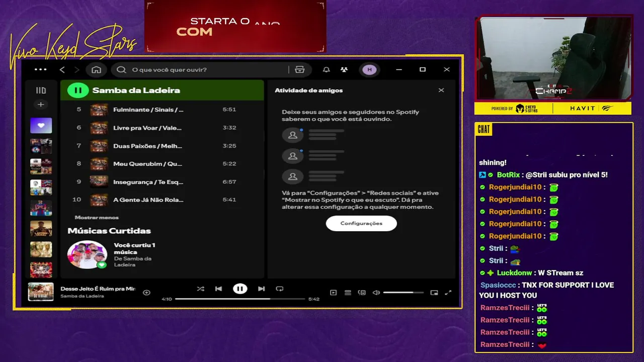Pause playback in the bottom bar

240,289
